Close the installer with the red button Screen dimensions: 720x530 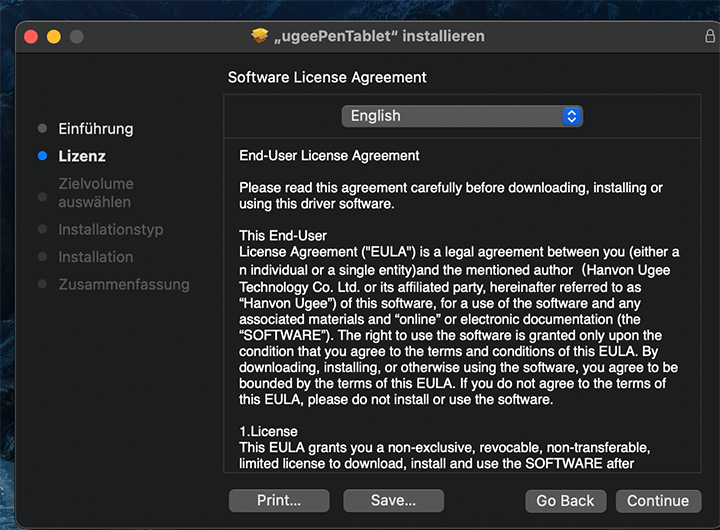pyautogui.click(x=30, y=37)
